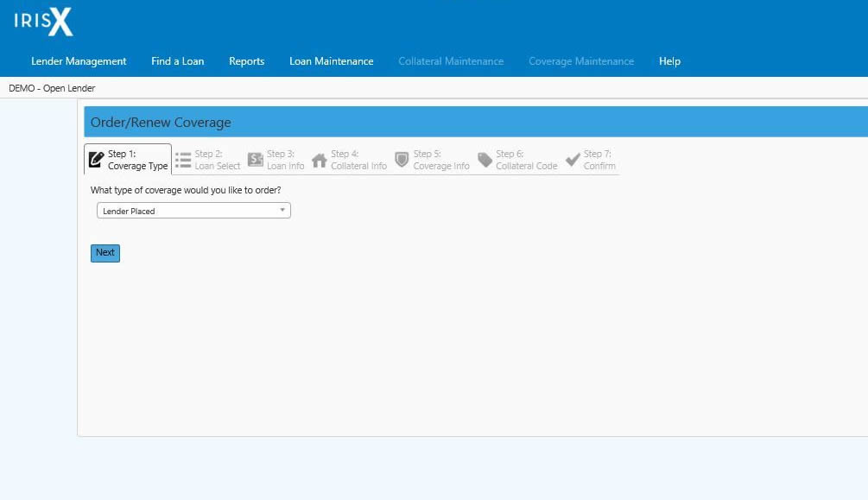Open the Lender Management menu

click(79, 61)
